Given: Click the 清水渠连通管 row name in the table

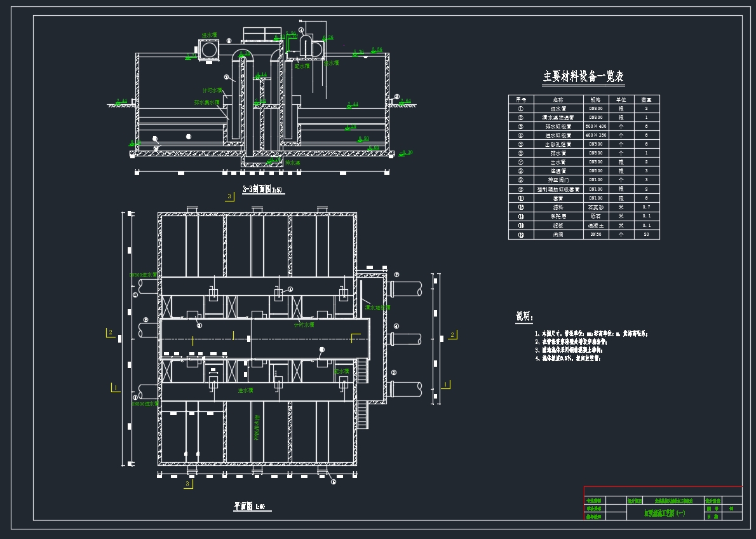Looking at the screenshot, I should click(558, 118).
